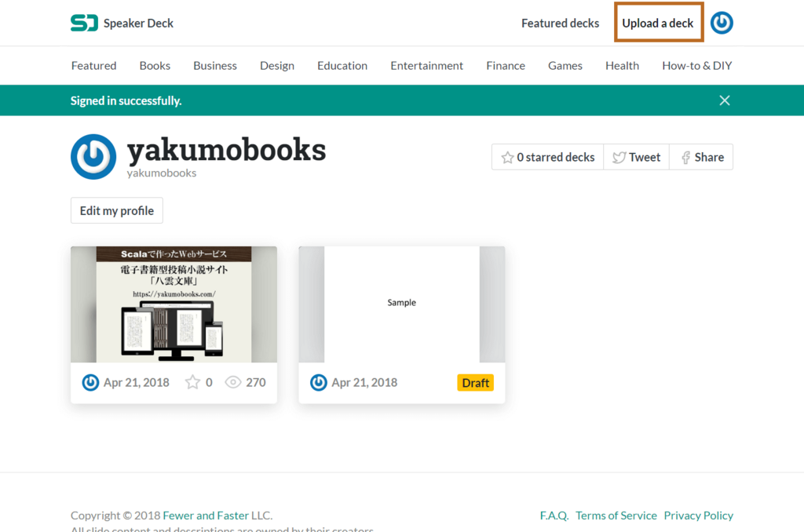Image resolution: width=804 pixels, height=532 pixels.
Task: Open the Terms of Service link
Action: point(616,515)
